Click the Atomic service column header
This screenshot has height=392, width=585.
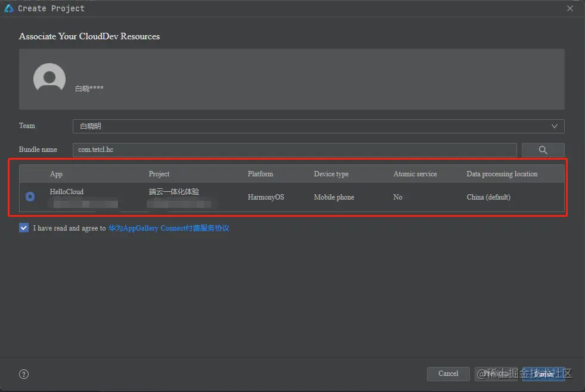tap(415, 174)
